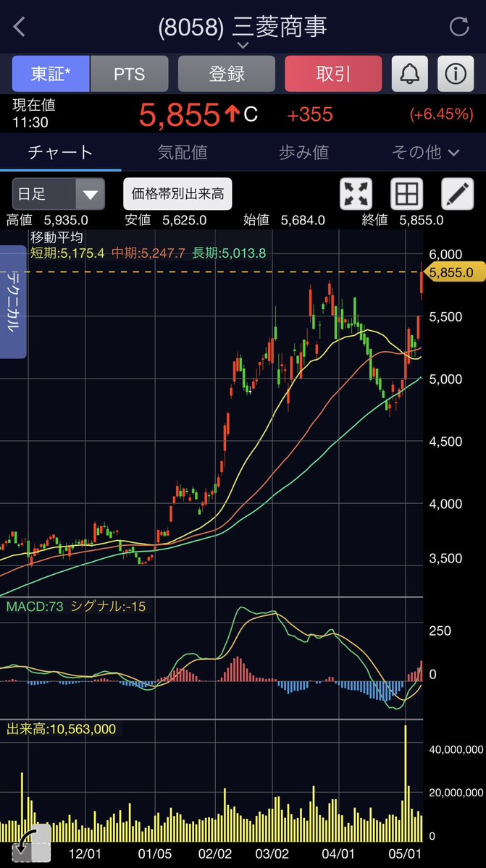Activate chart drawing pencil tool
The image size is (486, 868).
point(458,194)
